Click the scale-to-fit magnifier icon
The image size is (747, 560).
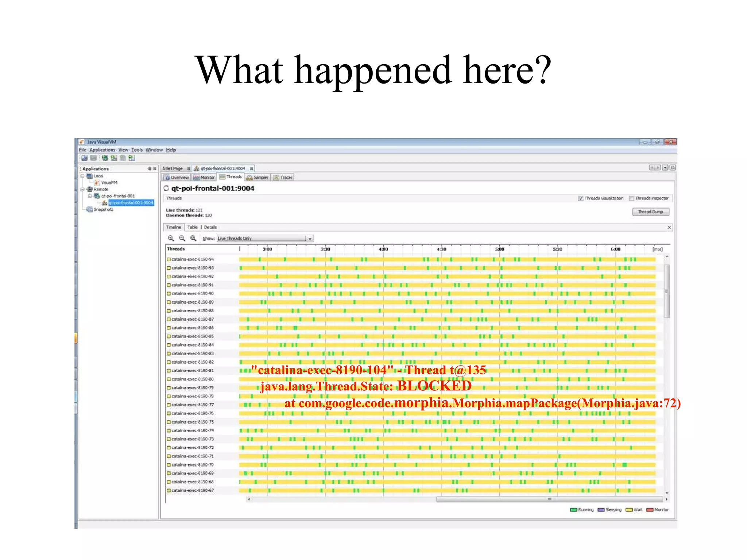pyautogui.click(x=193, y=238)
